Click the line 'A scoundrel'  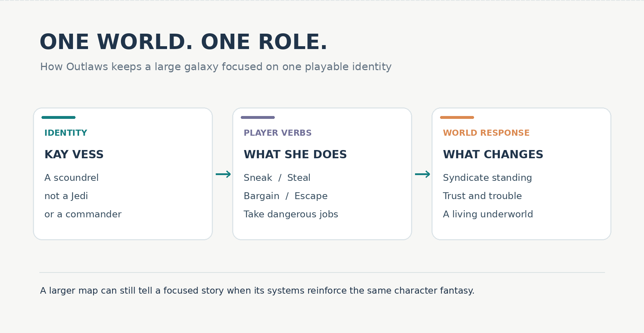pos(72,178)
